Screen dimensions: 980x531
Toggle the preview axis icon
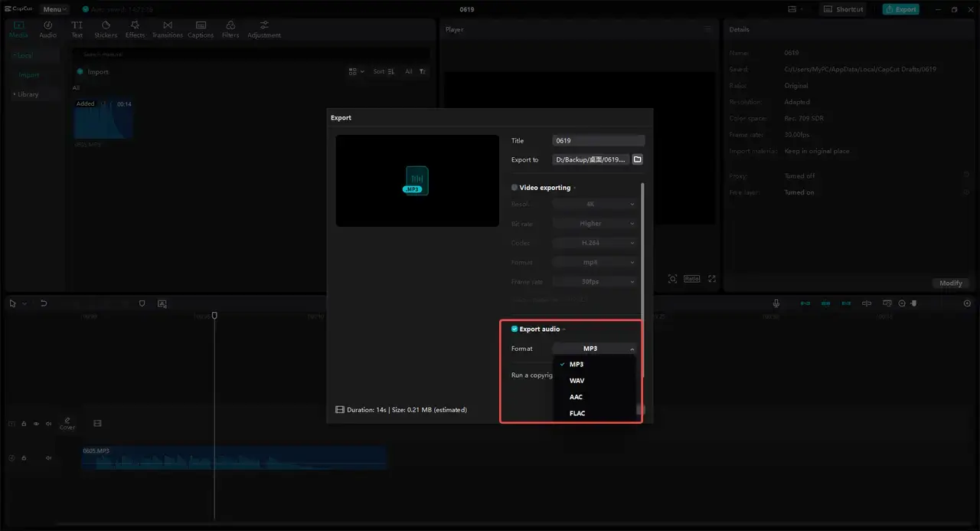[x=867, y=303]
